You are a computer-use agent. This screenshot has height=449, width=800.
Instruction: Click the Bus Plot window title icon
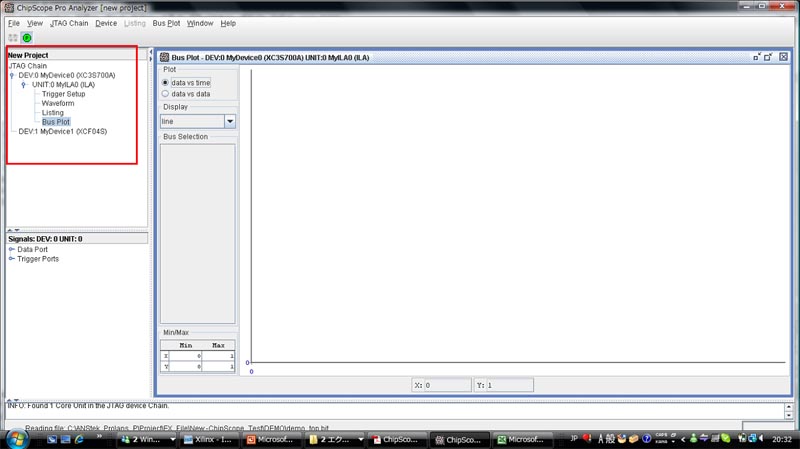[x=164, y=57]
